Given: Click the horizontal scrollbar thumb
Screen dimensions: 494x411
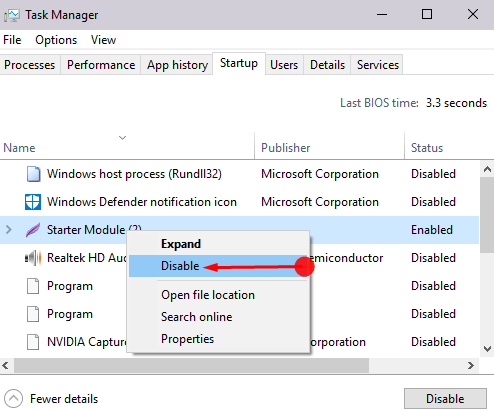Looking at the screenshot, I should pos(191,366).
